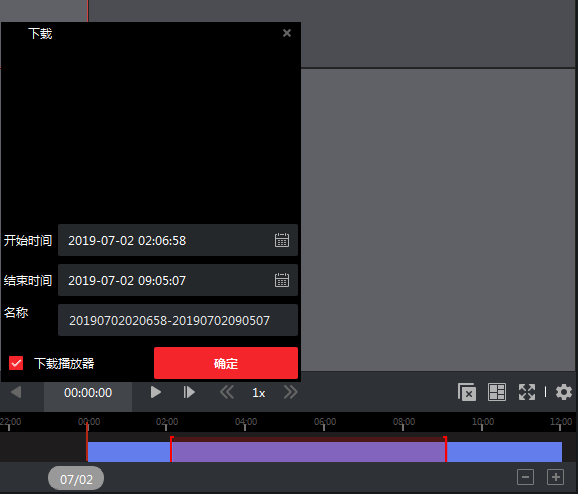Zoom out the timeline with minus

tap(525, 477)
